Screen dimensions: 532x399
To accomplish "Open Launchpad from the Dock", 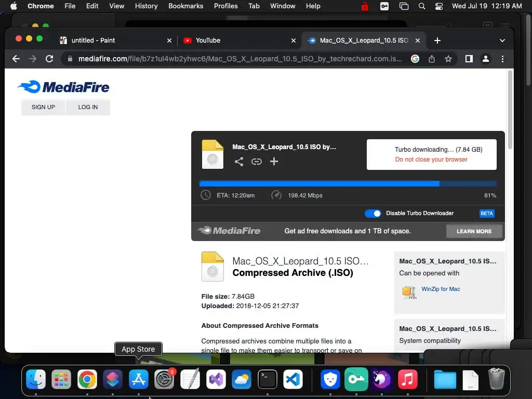I will (61, 379).
